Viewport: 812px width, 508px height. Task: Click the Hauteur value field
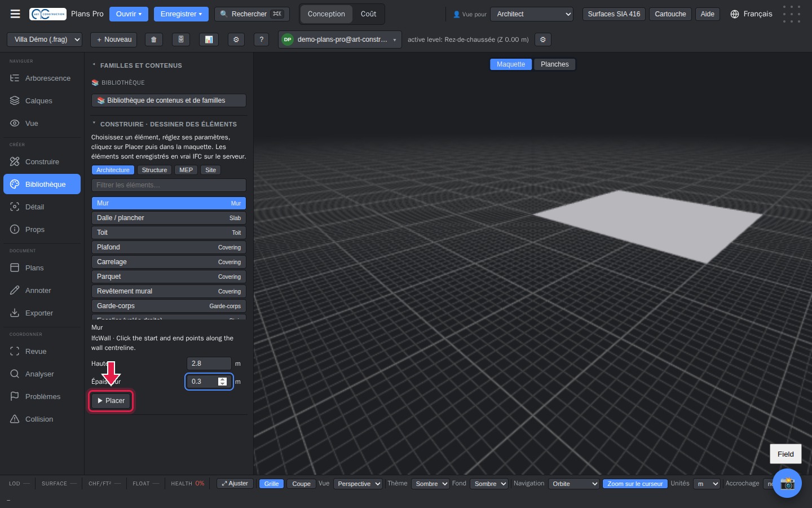[209, 364]
